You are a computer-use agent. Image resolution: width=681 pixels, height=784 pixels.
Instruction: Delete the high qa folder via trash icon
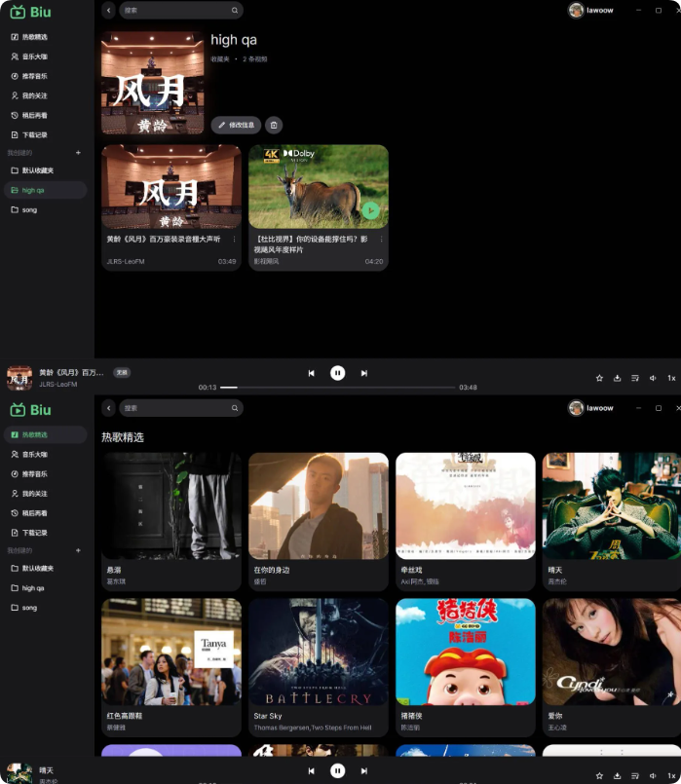[274, 125]
